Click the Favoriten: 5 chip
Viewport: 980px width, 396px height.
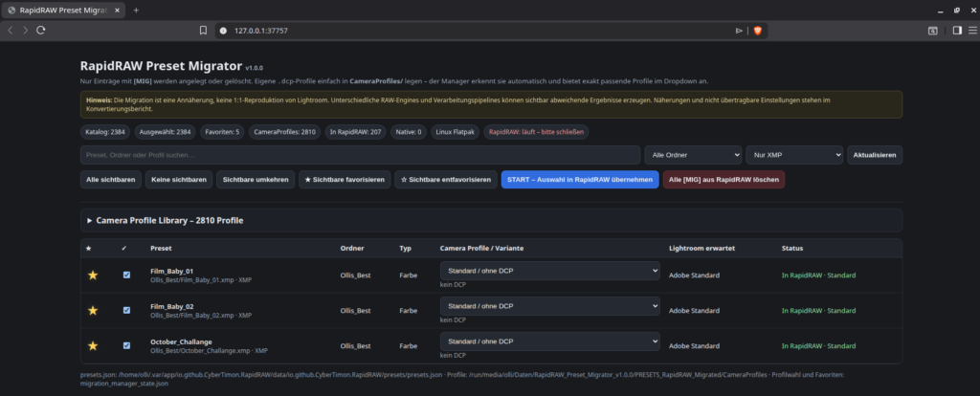pyautogui.click(x=222, y=132)
